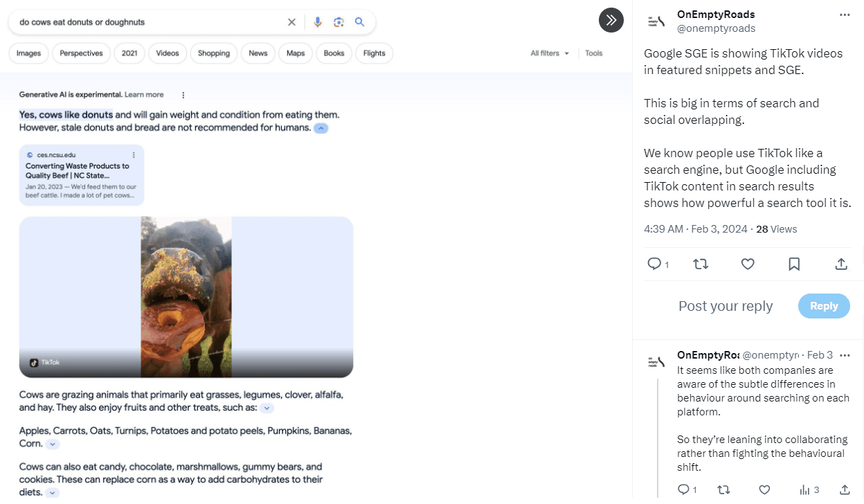Select the Videos filter chip

pyautogui.click(x=168, y=53)
